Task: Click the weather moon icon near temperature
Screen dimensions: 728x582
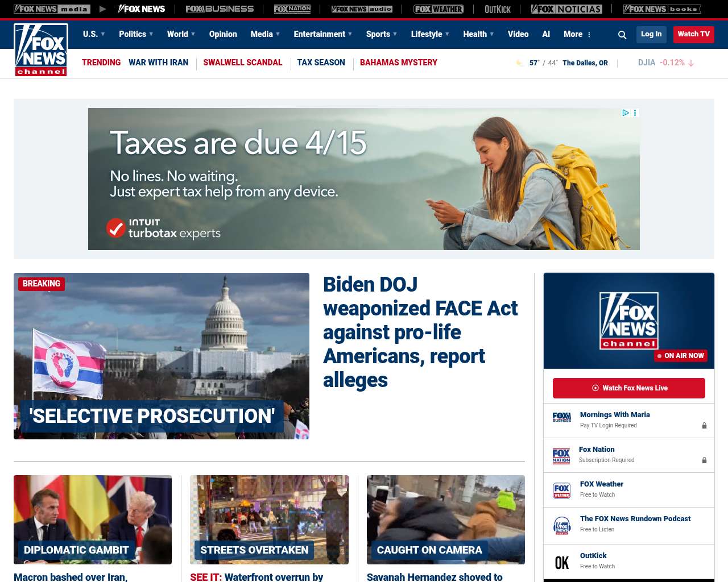Action: 519,63
